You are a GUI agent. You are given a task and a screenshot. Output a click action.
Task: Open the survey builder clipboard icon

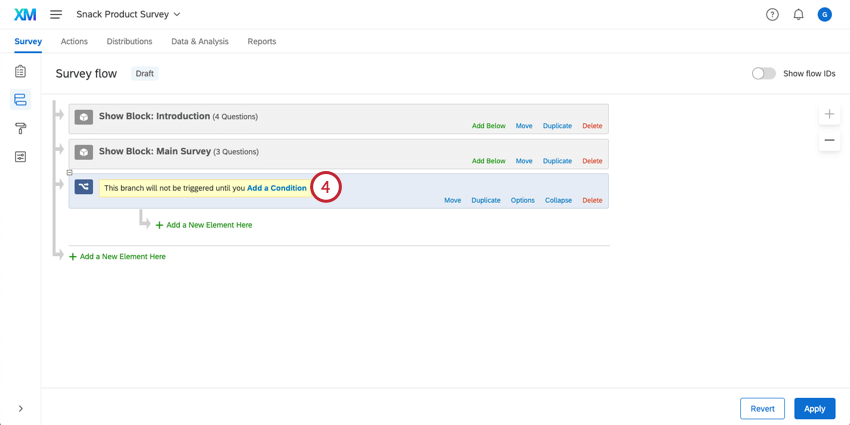pos(21,71)
